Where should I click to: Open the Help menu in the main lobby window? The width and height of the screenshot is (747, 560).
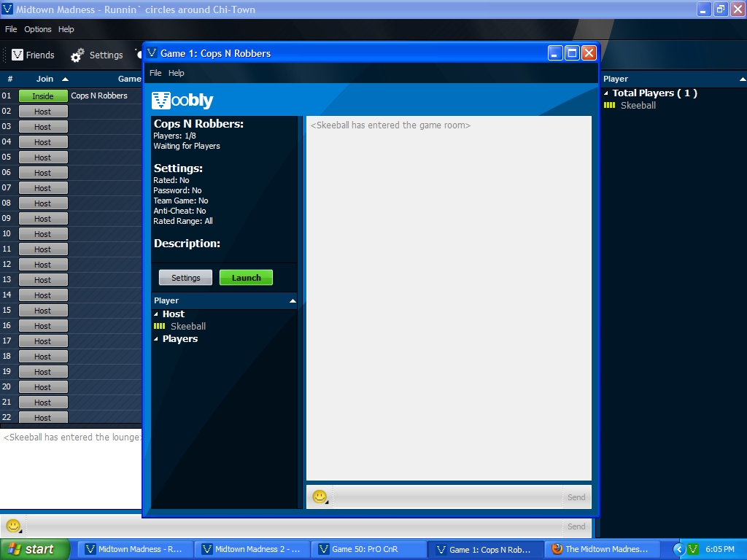[66, 29]
